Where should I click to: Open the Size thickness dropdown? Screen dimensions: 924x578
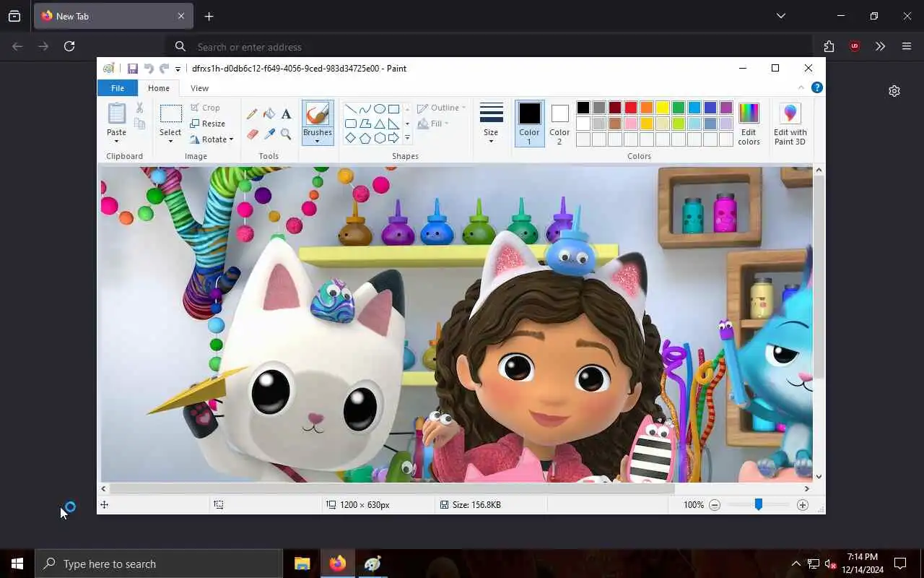point(491,123)
